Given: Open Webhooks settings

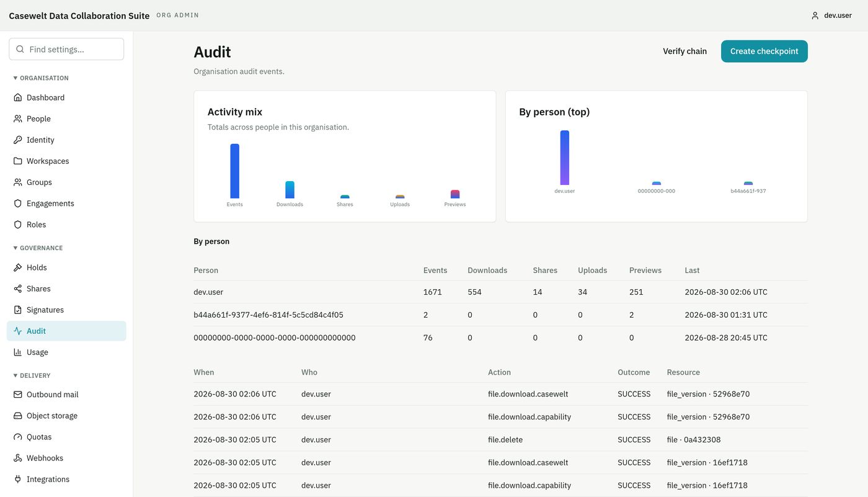Looking at the screenshot, I should (66, 458).
